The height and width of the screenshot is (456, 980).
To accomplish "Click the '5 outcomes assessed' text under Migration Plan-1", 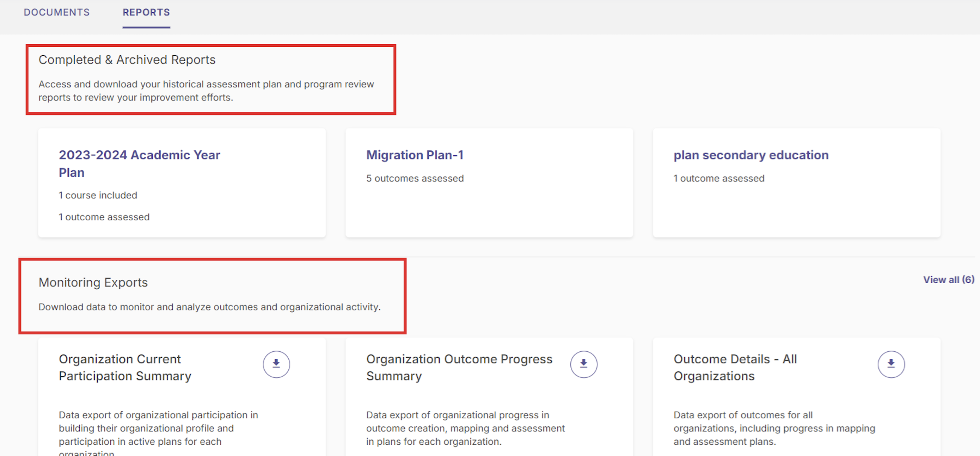I will point(415,178).
